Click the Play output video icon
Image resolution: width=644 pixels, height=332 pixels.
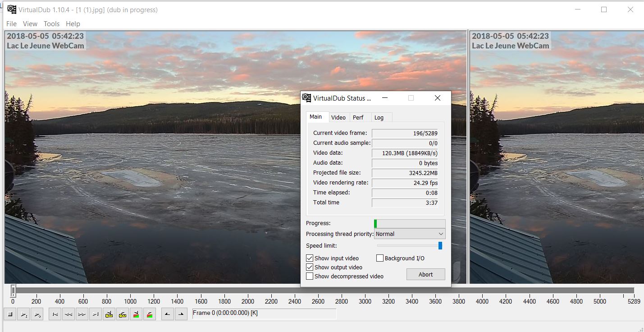(37, 314)
